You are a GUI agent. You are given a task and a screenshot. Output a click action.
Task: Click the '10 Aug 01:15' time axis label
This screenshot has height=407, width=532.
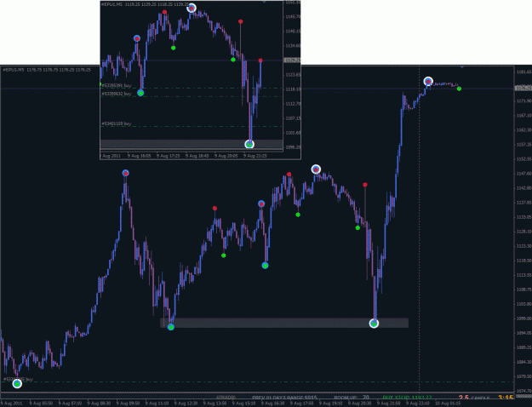click(x=448, y=404)
